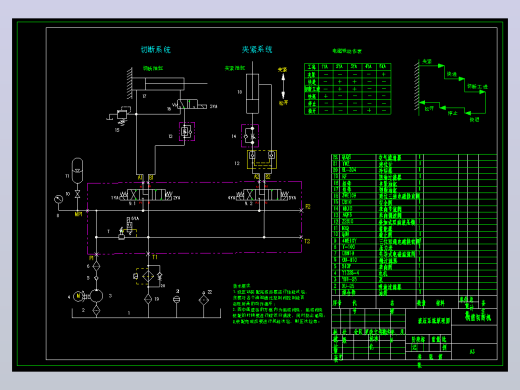Click the yellow "P2" port label
The height and width of the screenshot is (390, 520).
pyautogui.click(x=307, y=207)
